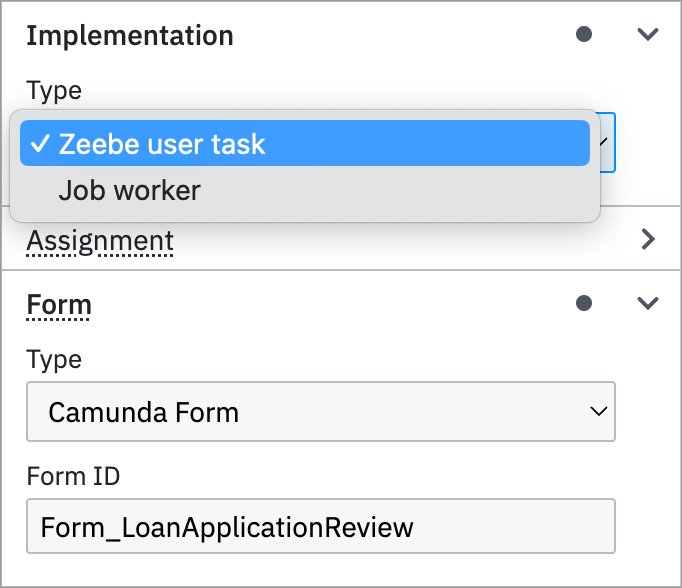This screenshot has height=588, width=682.
Task: Expand the Assignment section chevron
Action: pos(648,239)
